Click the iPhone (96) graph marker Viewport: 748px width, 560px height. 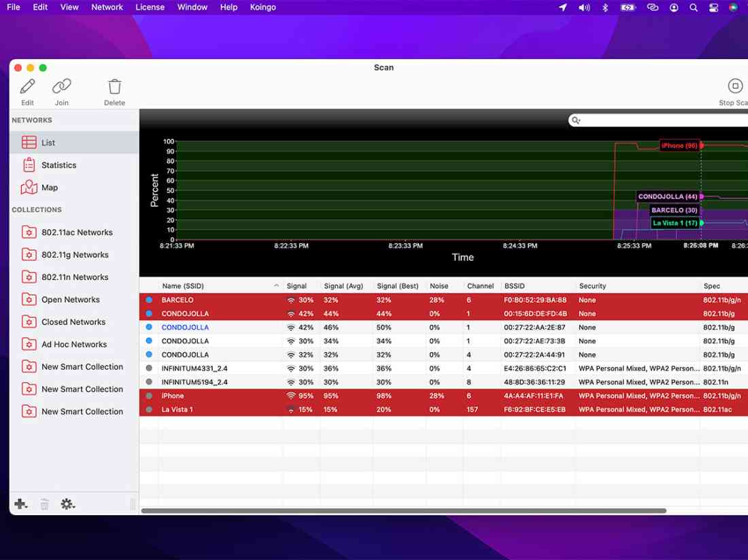tap(679, 145)
